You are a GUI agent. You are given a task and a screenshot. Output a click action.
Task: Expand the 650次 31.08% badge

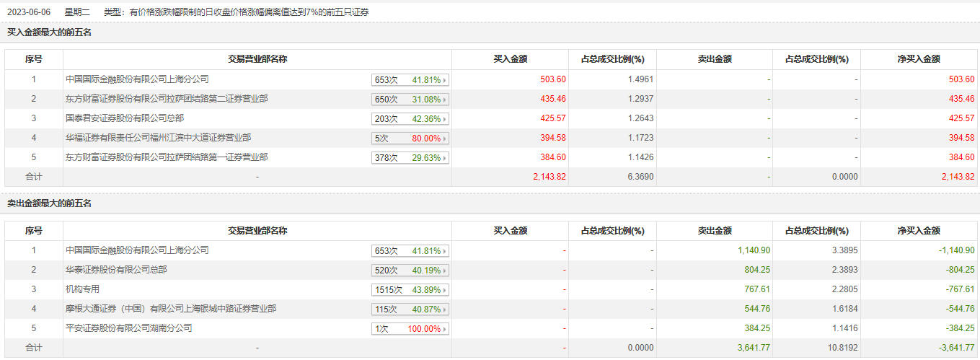point(410,100)
